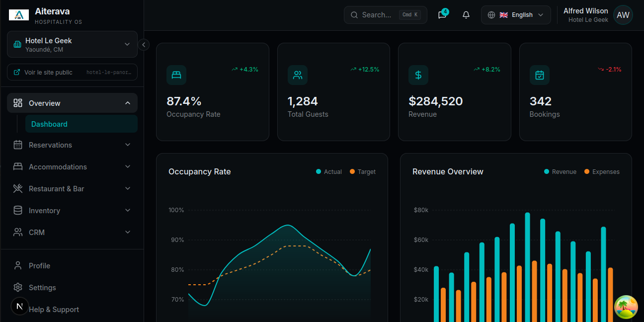644x322 pixels.
Task: Click the +4.3% trend indicator
Action: tap(245, 70)
